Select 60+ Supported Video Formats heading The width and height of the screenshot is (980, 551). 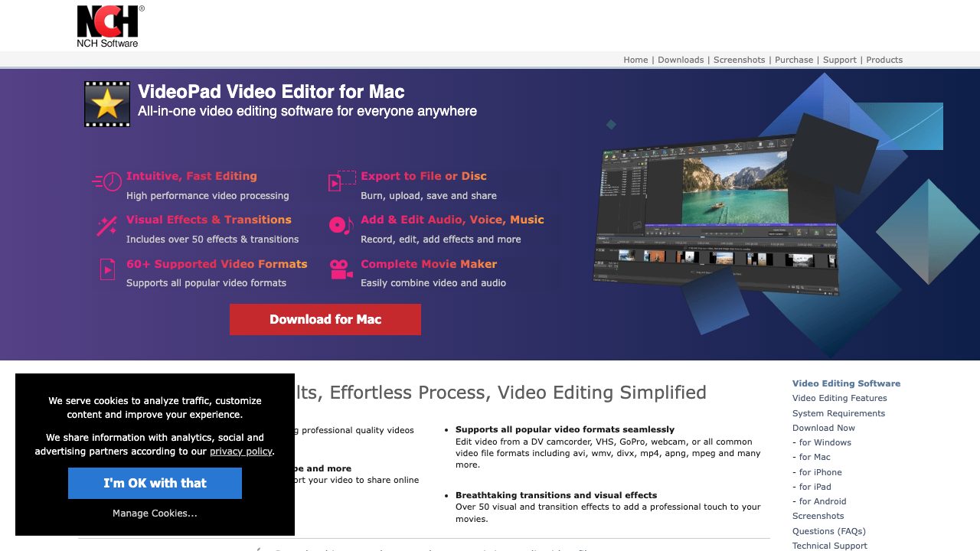217,264
